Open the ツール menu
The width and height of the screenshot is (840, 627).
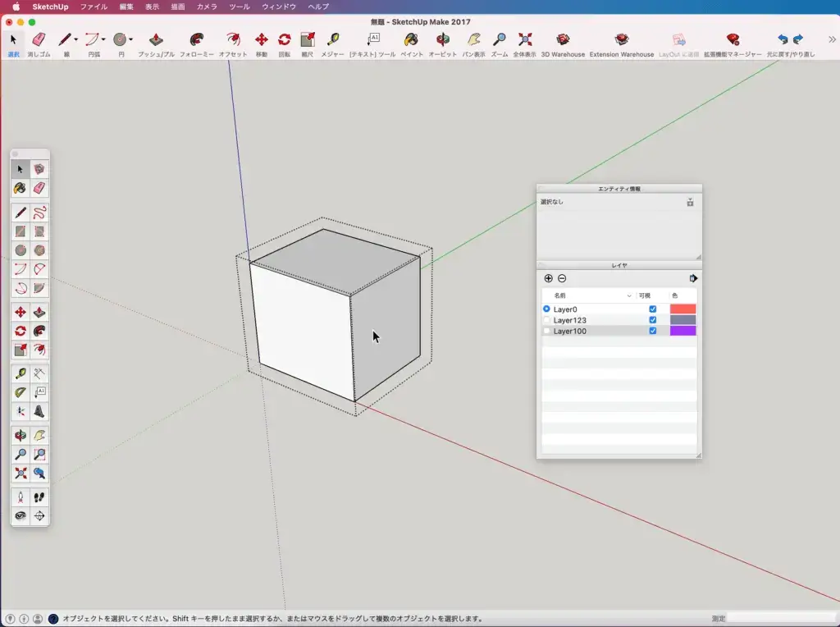point(240,7)
